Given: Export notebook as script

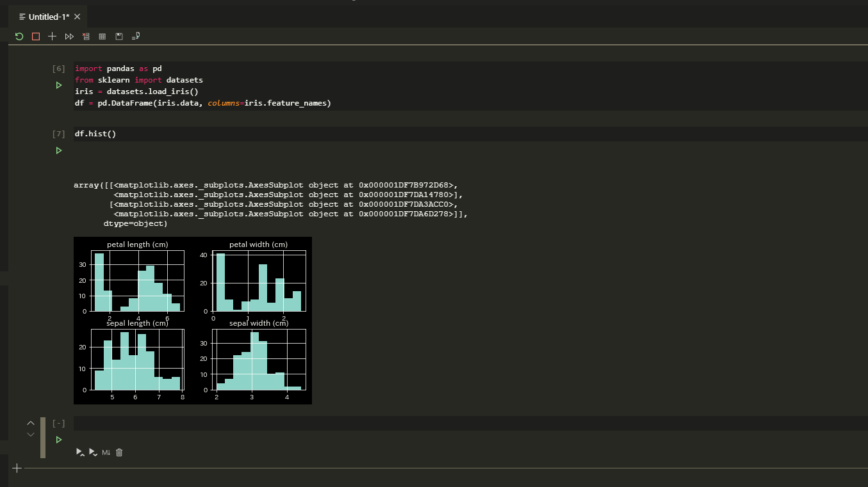Looking at the screenshot, I should click(135, 36).
